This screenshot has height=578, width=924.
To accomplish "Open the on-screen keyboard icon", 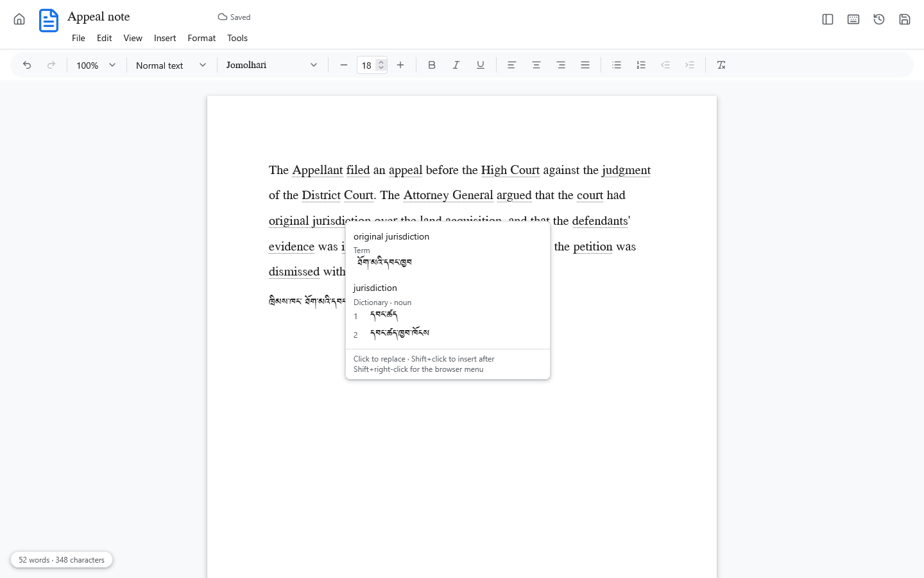I will [853, 19].
